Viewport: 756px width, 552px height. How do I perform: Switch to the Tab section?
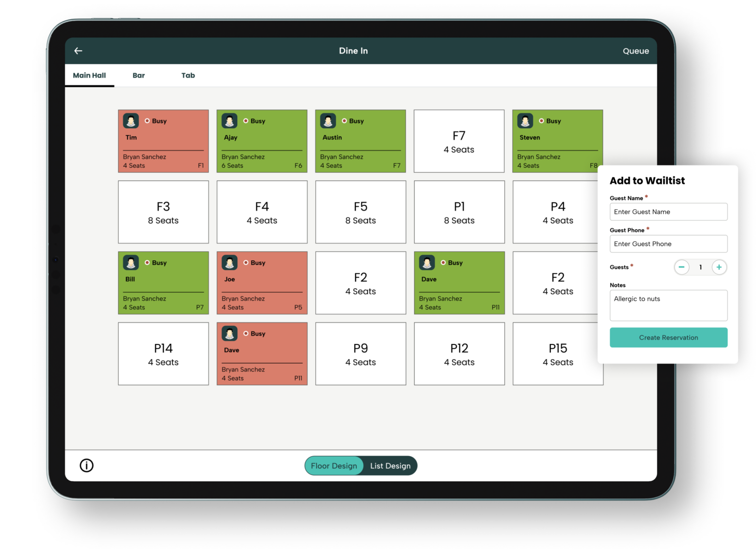pos(188,75)
